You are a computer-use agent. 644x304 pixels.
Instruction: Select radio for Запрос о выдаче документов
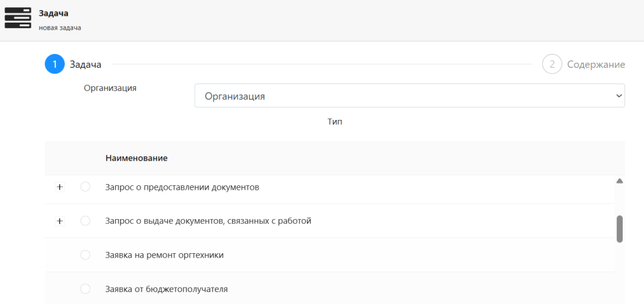click(x=85, y=221)
